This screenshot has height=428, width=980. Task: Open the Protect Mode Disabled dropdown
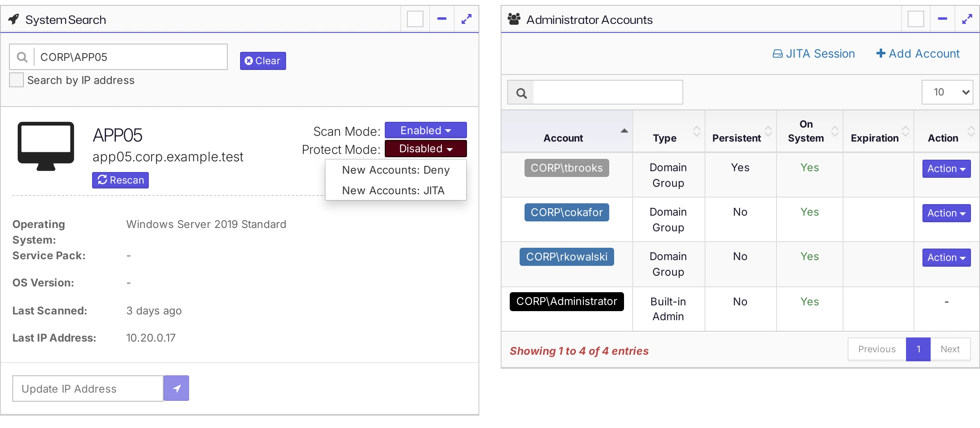426,149
